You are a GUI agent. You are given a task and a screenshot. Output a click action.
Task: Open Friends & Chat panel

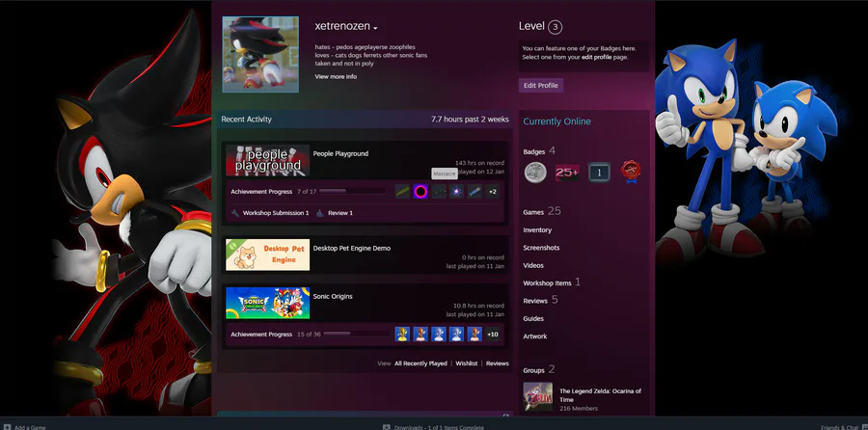[x=841, y=427]
